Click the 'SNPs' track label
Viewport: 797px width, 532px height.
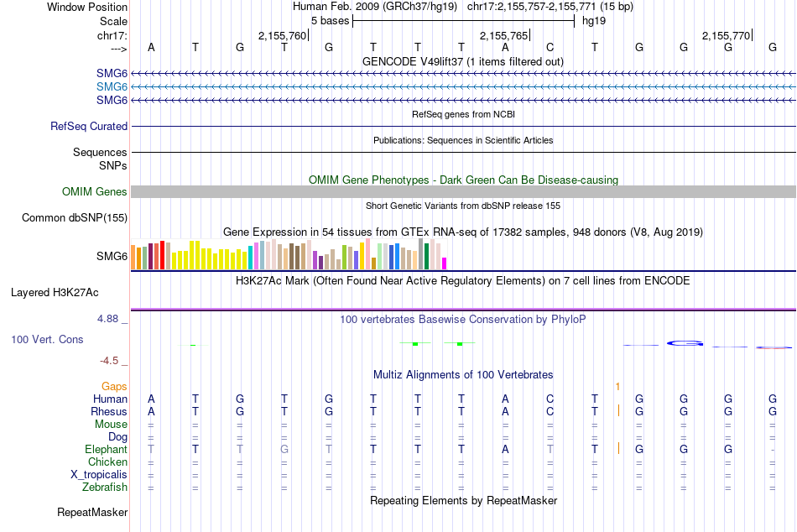click(x=113, y=165)
